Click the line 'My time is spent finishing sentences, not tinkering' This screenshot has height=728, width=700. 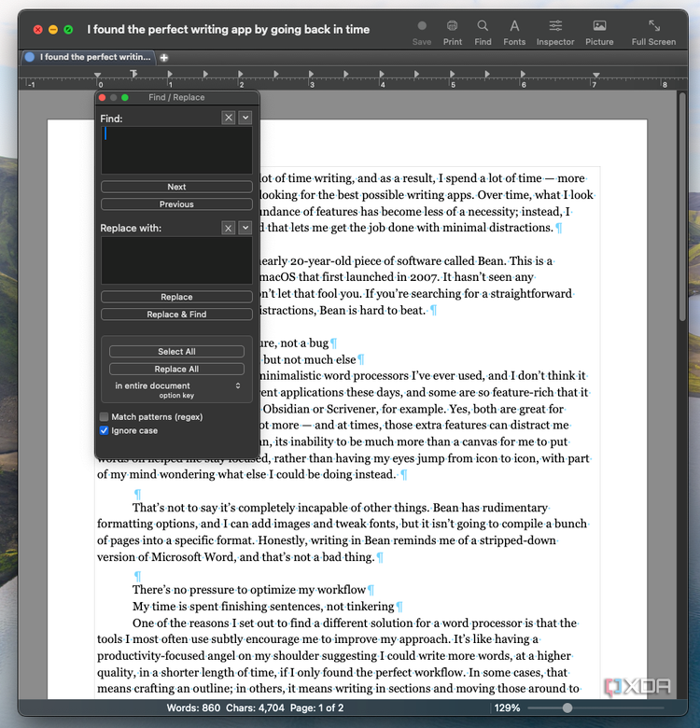click(x=263, y=607)
